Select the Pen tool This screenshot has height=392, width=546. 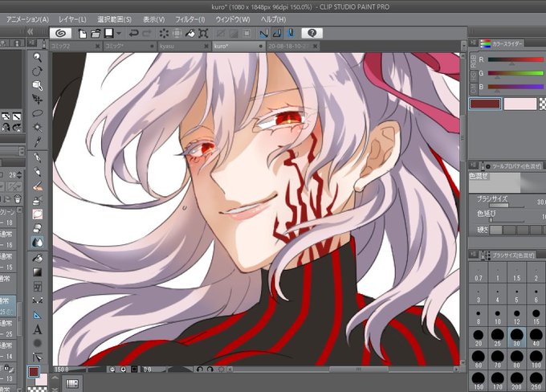(37, 157)
